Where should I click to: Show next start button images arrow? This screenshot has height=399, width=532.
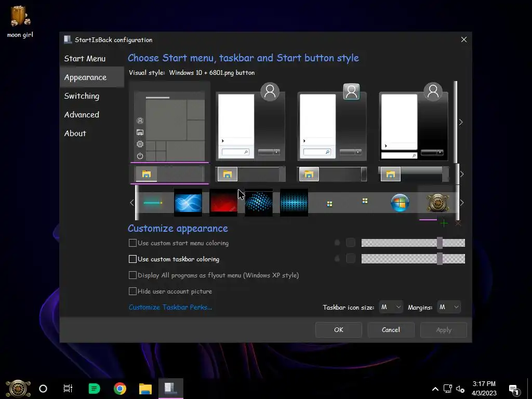[x=462, y=203]
